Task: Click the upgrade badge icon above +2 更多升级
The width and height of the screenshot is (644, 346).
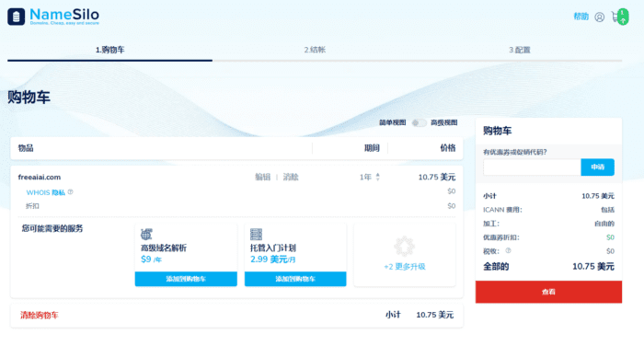Action: point(404,246)
